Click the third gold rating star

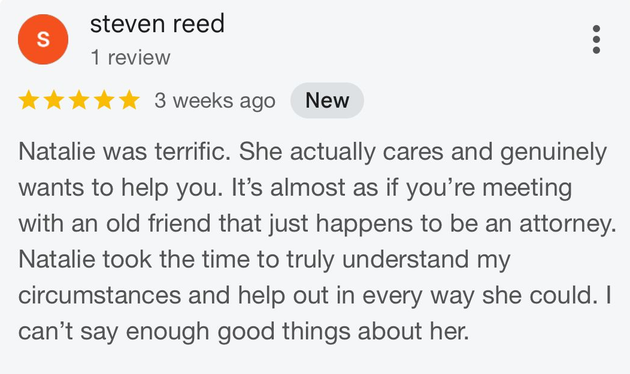tap(79, 100)
